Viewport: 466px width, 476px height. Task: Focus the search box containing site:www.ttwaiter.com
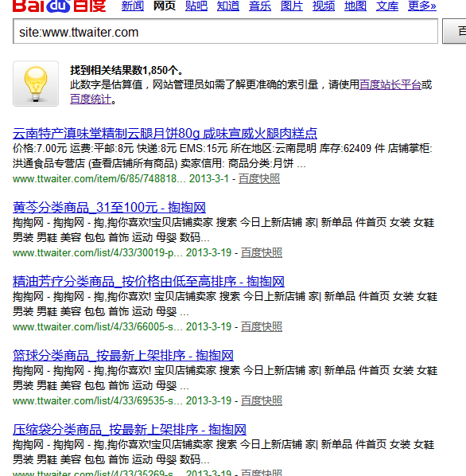225,31
